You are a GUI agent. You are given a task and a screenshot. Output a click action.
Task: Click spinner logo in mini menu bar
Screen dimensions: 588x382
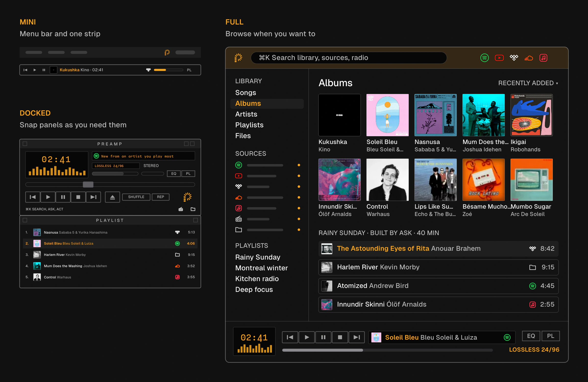167,52
